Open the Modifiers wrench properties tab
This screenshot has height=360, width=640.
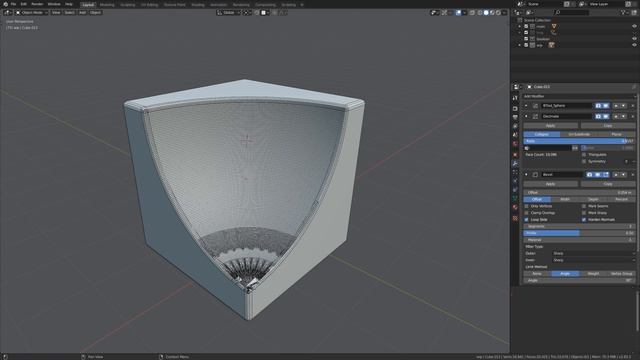point(515,163)
